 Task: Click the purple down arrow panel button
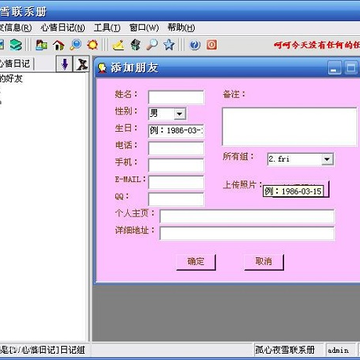65,64
